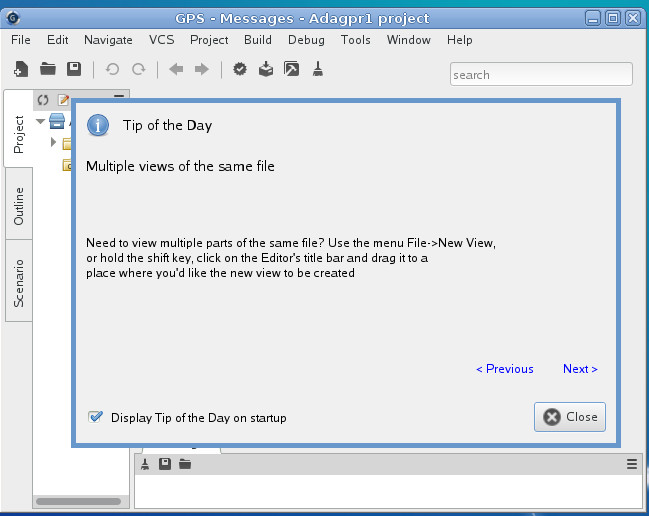Switch to the Scenario side tab
The image size is (649, 516).
pos(19,281)
